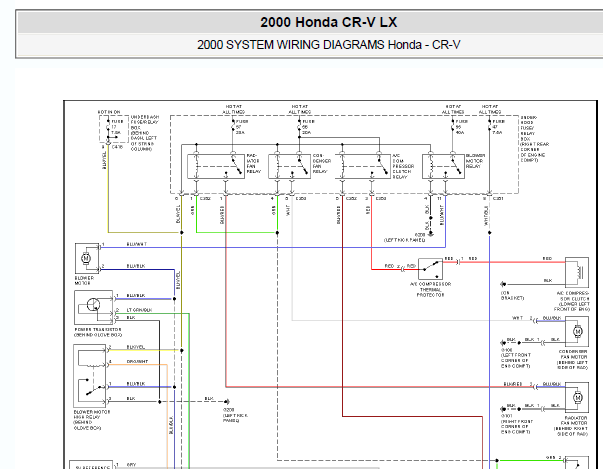Click the Condenser Fan Motor symbol

pyautogui.click(x=576, y=331)
